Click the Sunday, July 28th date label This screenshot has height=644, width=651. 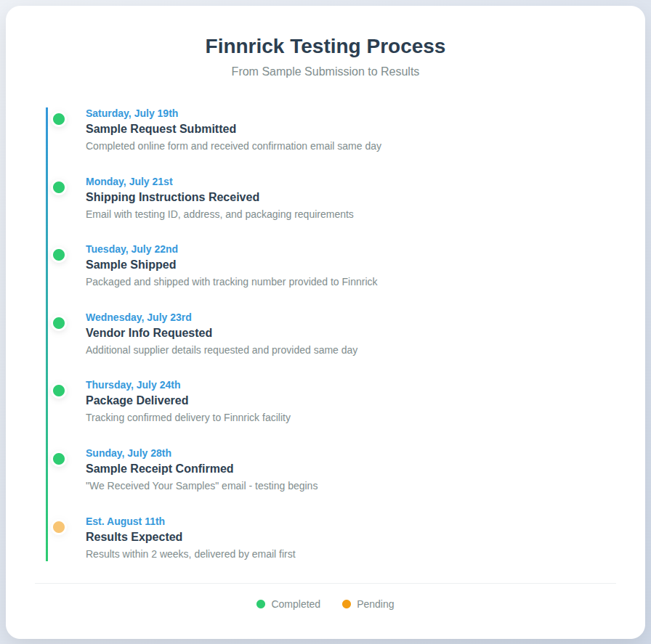[129, 453]
